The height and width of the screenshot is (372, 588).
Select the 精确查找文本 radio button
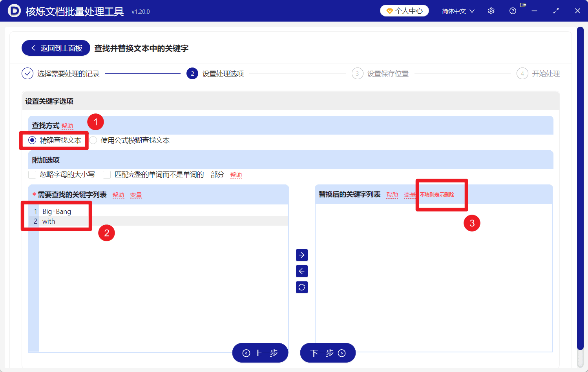tap(32, 140)
